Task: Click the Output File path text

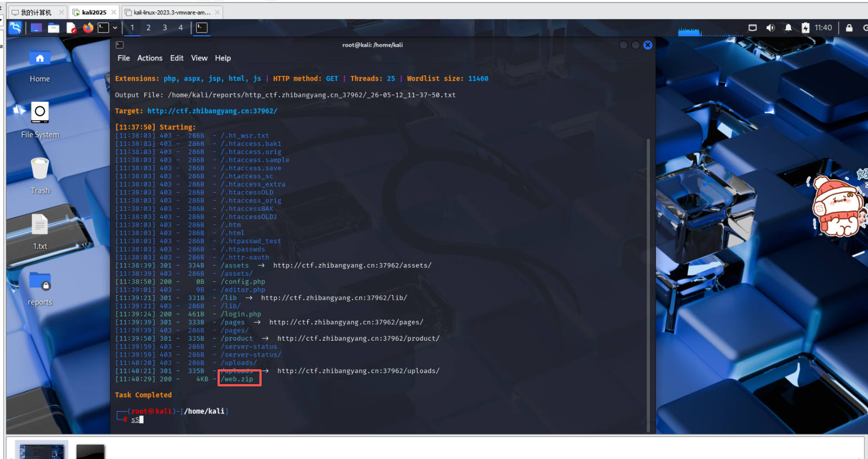Action: [312, 95]
